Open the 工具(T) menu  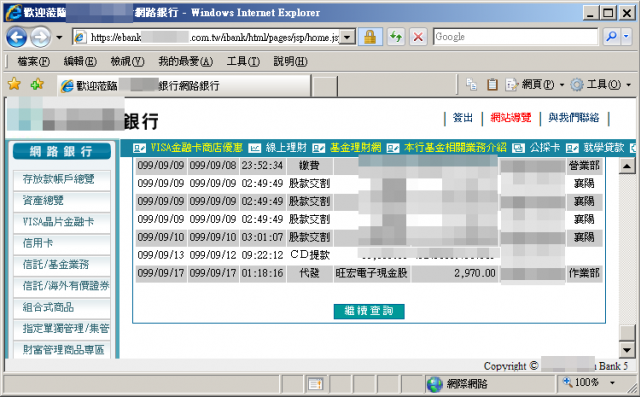click(x=243, y=62)
